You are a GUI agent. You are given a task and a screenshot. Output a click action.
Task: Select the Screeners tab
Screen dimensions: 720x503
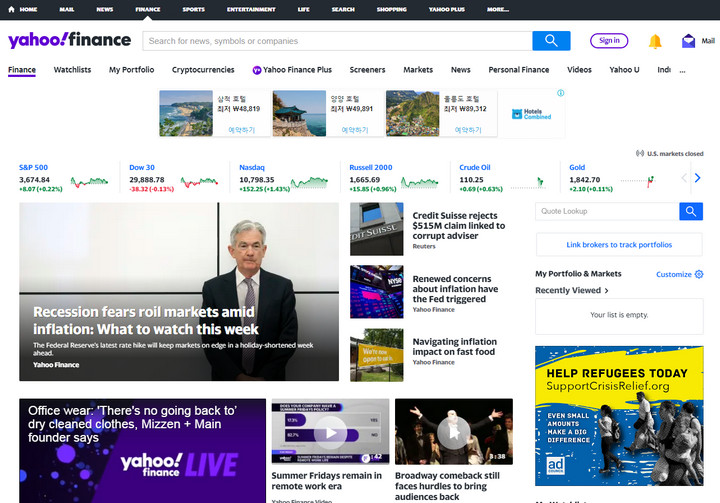pos(367,70)
